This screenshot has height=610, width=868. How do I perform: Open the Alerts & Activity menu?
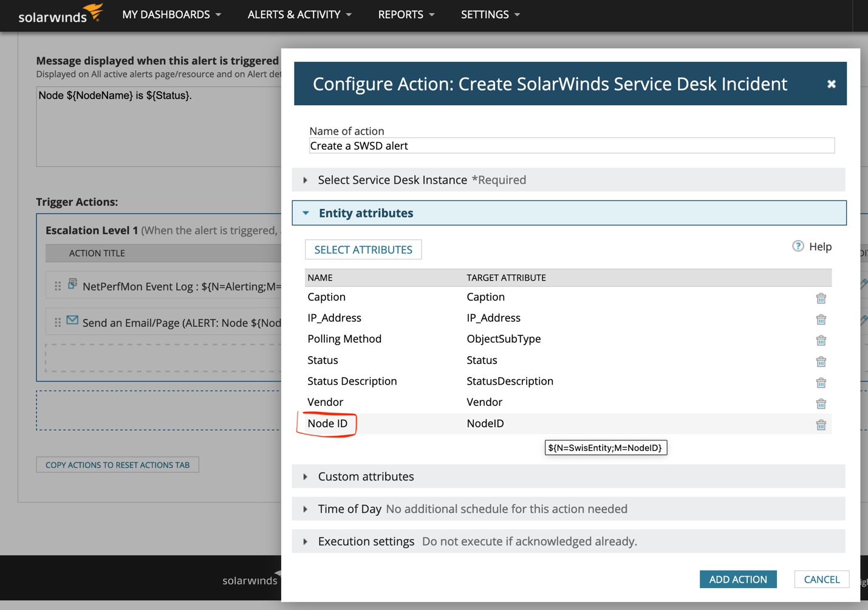[299, 15]
